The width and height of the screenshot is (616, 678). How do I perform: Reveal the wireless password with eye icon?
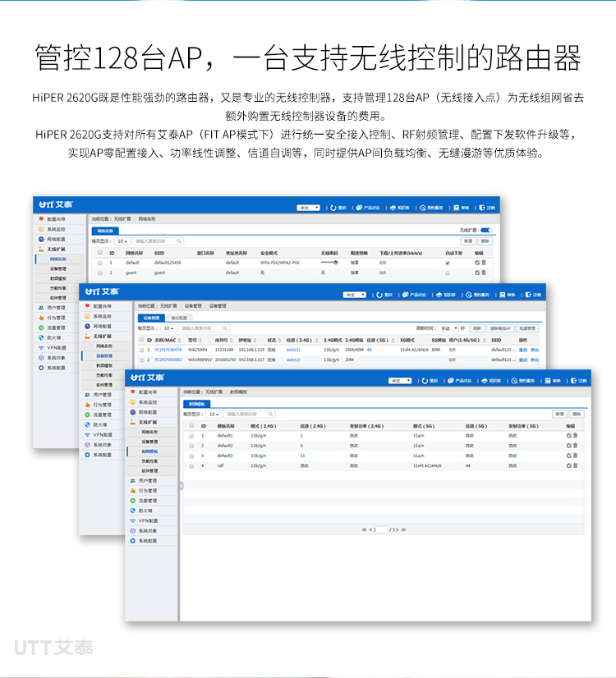click(x=336, y=263)
